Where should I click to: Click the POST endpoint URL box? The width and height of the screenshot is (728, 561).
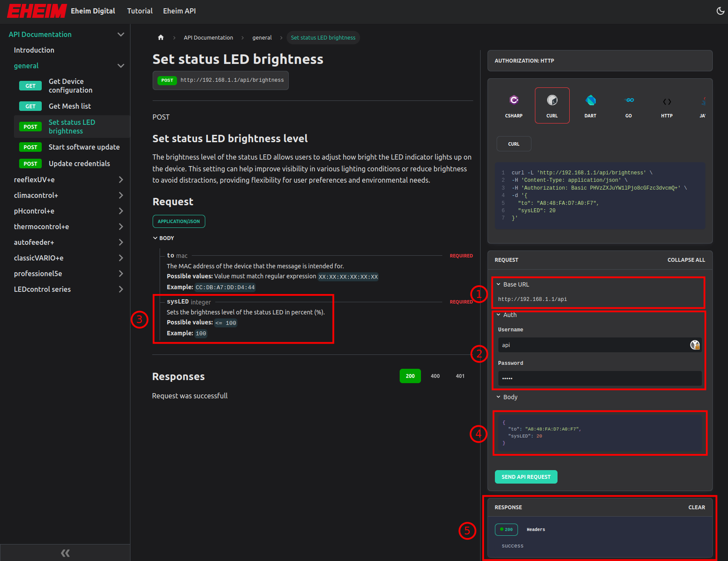pos(220,80)
